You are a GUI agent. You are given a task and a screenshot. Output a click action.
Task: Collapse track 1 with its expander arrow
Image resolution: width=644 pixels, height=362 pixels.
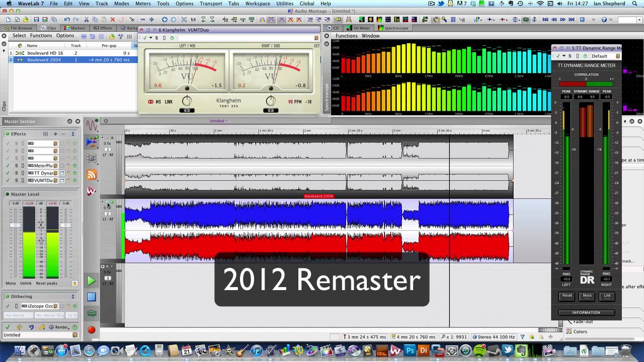point(103,138)
